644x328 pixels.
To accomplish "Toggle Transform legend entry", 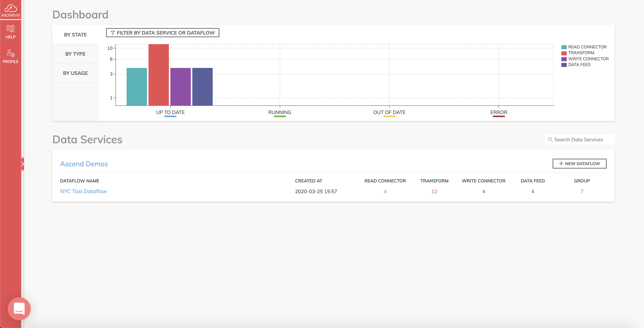I will click(581, 53).
